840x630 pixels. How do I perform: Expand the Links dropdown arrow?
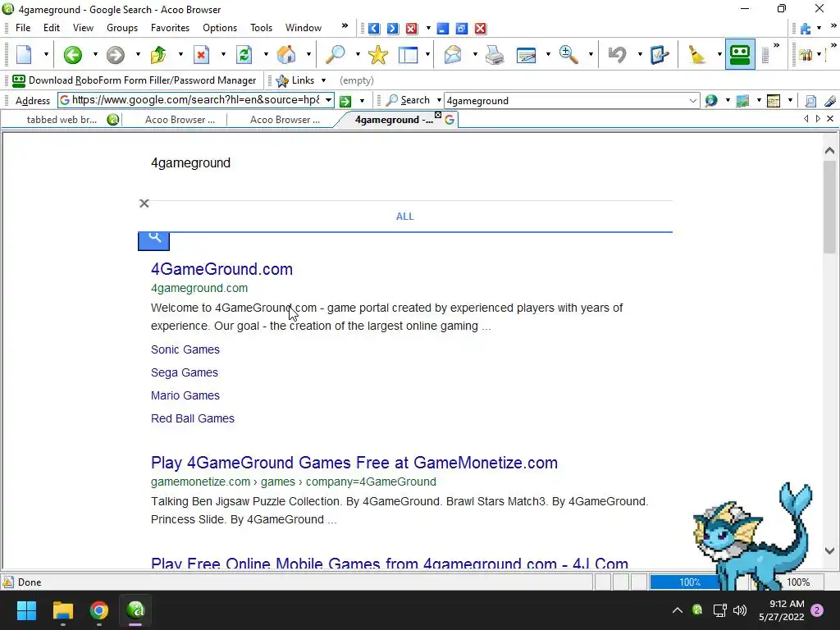323,80
